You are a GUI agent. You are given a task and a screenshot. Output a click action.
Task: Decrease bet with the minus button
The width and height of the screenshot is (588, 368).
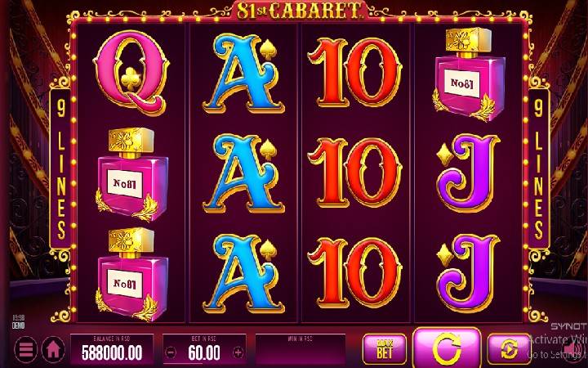171,352
